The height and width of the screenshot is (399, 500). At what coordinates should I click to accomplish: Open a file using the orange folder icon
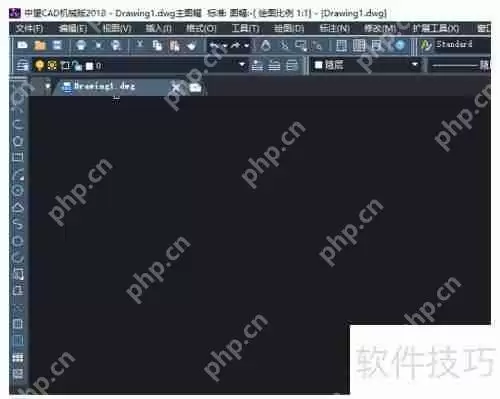pyautogui.click(x=40, y=45)
